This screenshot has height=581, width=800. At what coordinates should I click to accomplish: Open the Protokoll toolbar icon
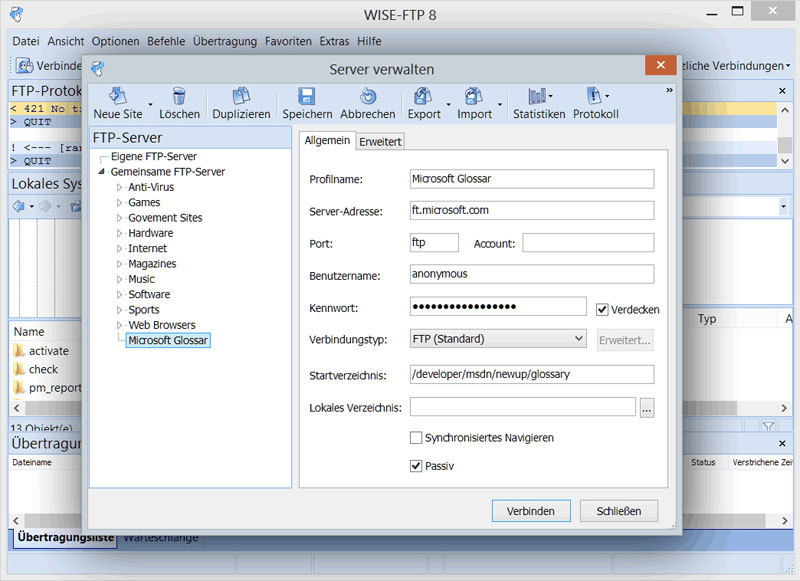coord(595,97)
